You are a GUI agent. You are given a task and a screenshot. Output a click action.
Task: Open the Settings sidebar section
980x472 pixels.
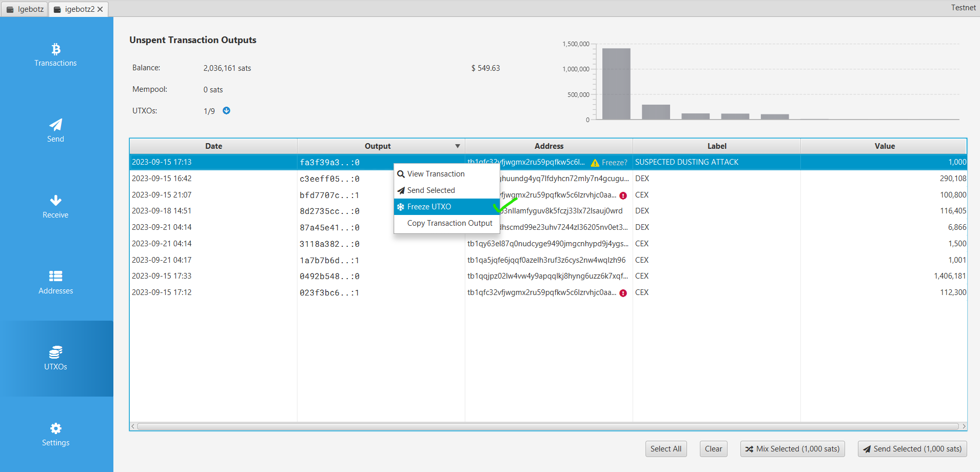pos(55,435)
